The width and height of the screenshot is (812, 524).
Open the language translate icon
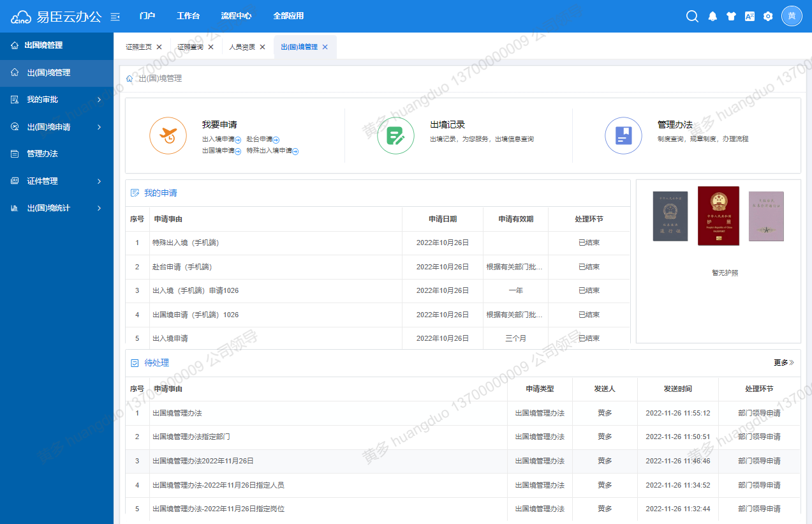750,16
